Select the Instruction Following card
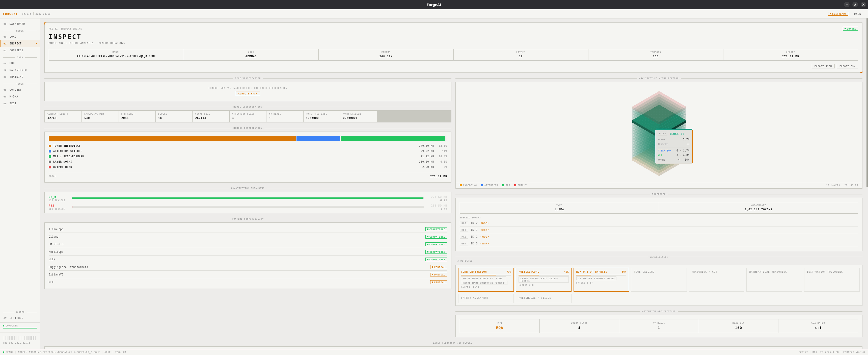 [832, 280]
